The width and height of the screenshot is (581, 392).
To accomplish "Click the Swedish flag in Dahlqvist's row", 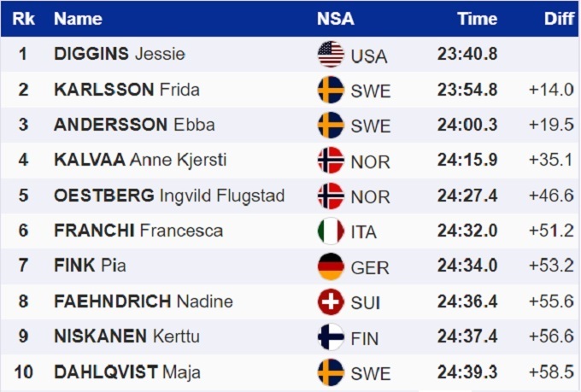I will pos(330,372).
